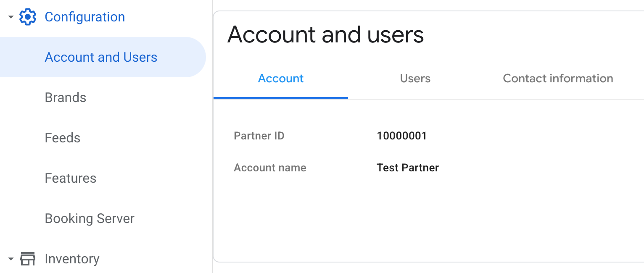Click the Inventory storefront icon
Image resolution: width=644 pixels, height=273 pixels.
click(28, 259)
